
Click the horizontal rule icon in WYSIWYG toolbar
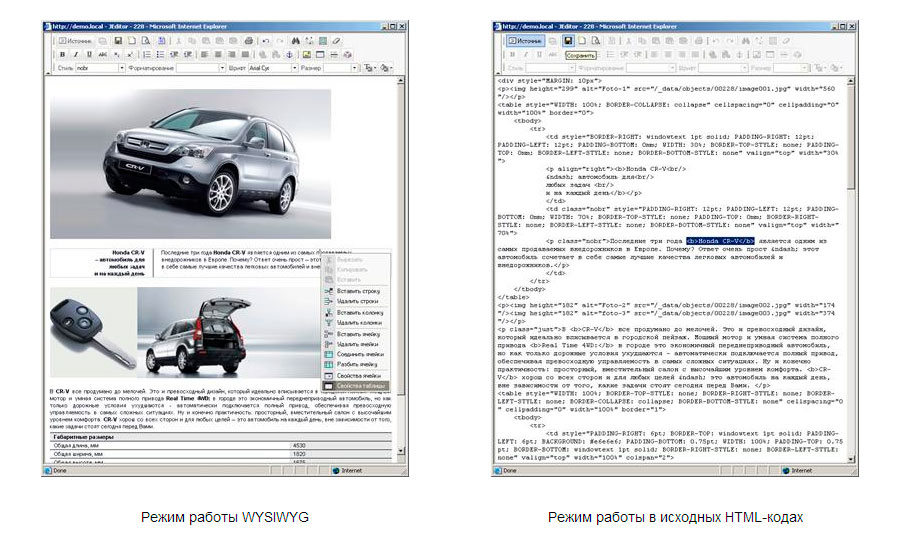[333, 54]
